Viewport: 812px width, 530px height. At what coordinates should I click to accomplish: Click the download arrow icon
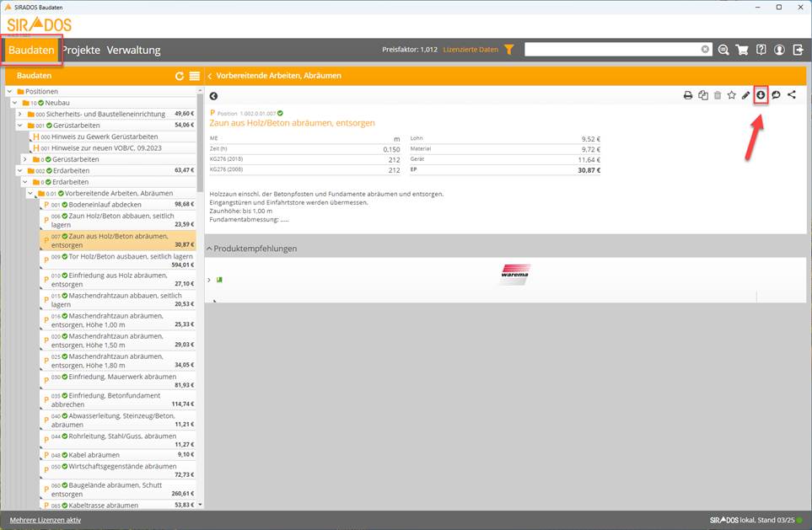pos(761,95)
